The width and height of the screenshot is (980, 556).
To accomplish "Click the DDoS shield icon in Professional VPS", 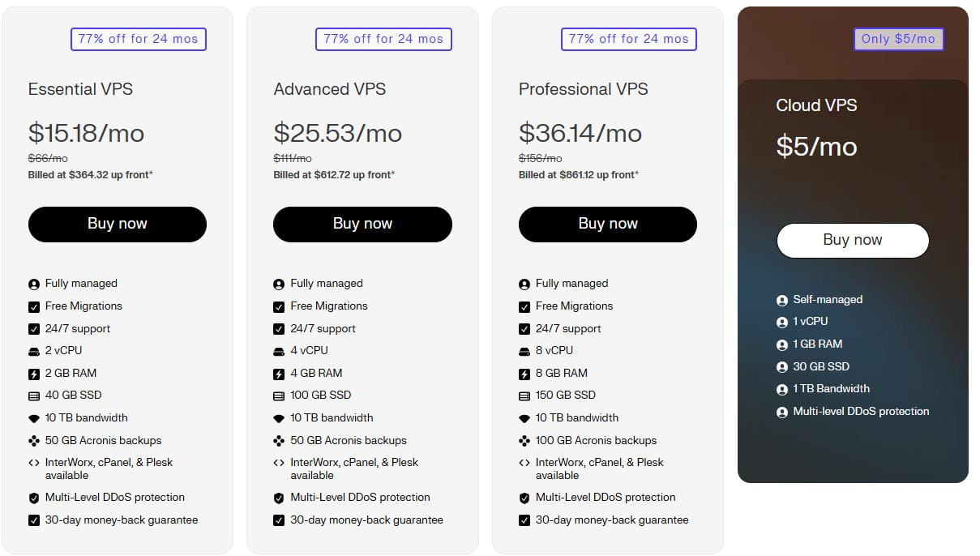I will point(524,498).
